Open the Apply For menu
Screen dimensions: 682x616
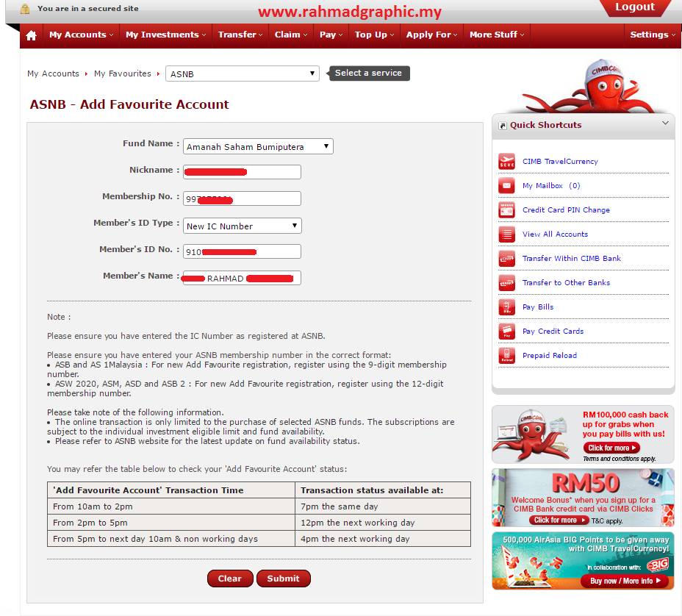431,35
